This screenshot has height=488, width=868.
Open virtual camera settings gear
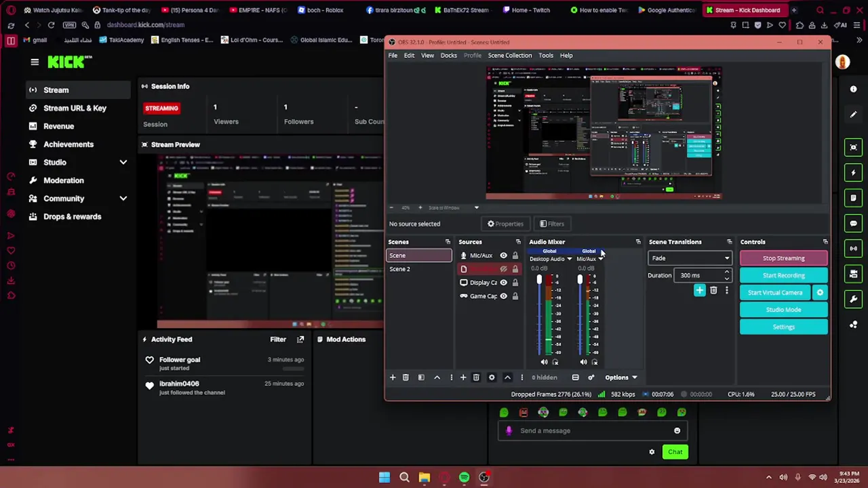click(820, 293)
